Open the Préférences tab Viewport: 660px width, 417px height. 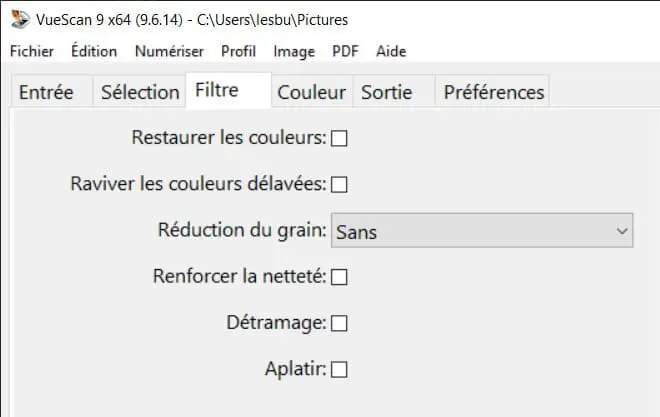point(492,91)
